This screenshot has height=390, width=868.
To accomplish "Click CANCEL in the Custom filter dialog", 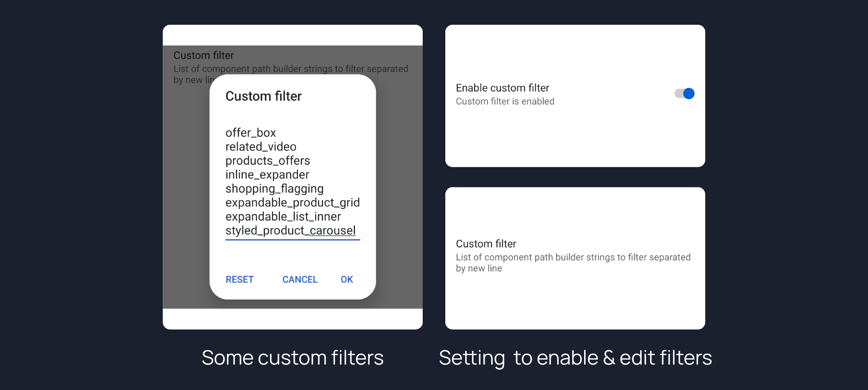I will click(x=300, y=280).
